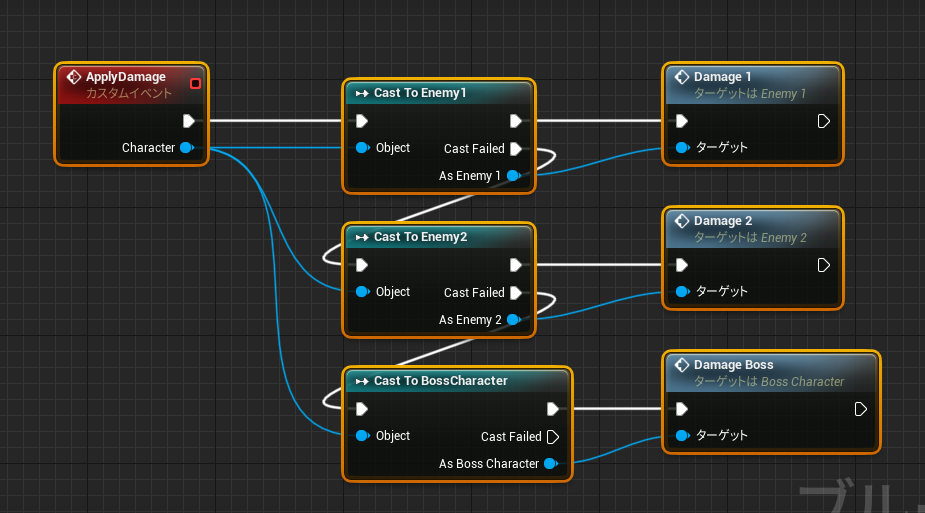Click Object input pin on Cast To Enemy1
925x513 pixels.
(363, 147)
